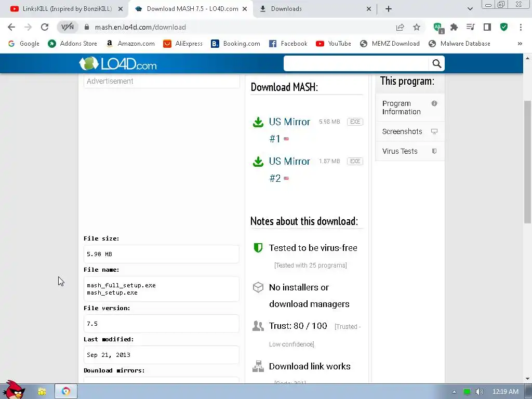Screen dimensions: 532x399
Task: Click the magnifying glass search button
Action: (x=436, y=63)
